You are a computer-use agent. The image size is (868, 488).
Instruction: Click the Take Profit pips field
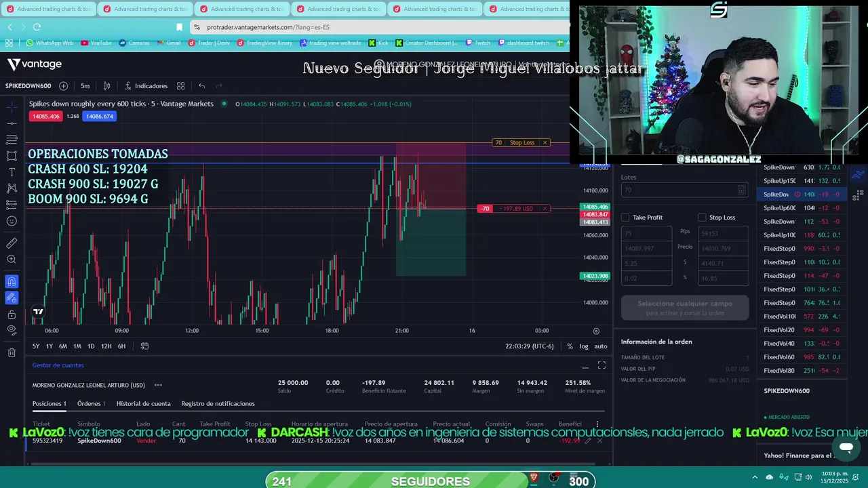pos(646,233)
